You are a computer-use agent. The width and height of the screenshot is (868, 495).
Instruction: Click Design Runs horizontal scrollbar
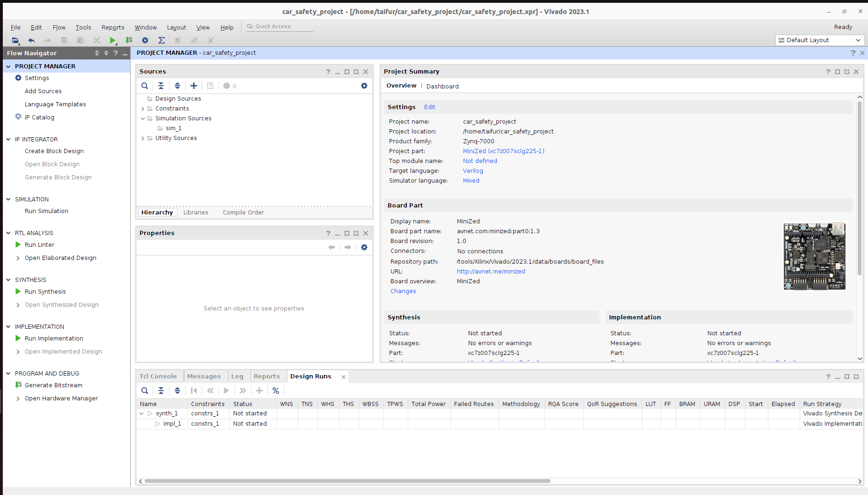click(x=347, y=481)
